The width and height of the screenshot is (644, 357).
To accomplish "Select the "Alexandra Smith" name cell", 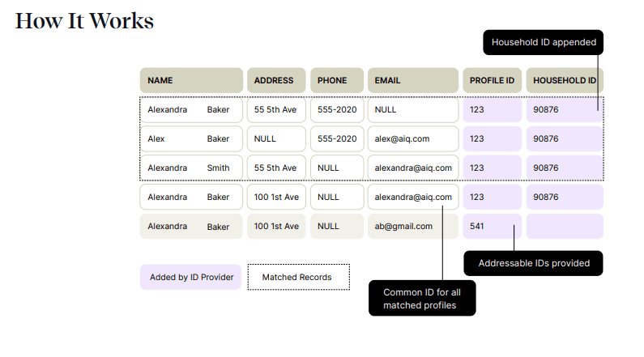I will (191, 168).
